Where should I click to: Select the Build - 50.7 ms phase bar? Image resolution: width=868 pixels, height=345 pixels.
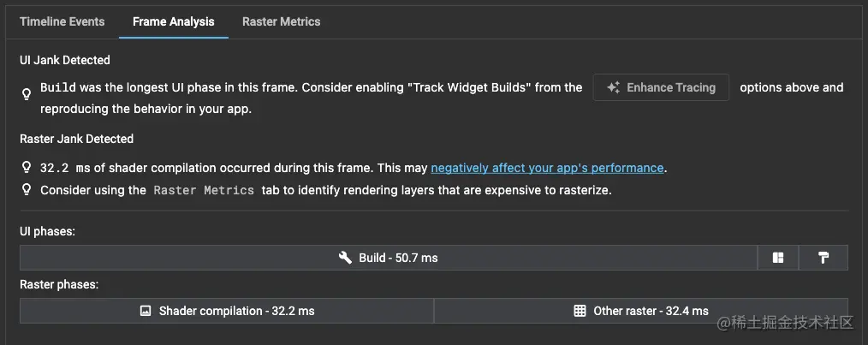(388, 258)
